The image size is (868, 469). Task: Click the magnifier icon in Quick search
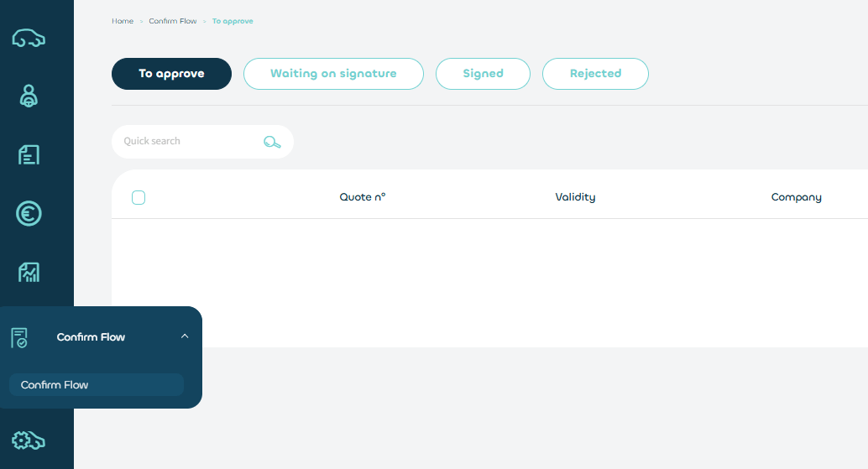click(x=272, y=142)
